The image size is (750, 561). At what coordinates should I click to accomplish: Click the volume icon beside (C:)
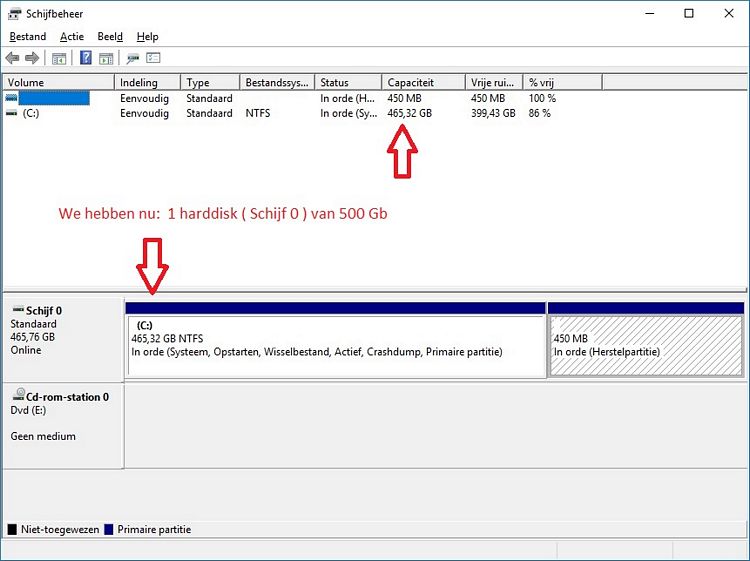[x=11, y=113]
